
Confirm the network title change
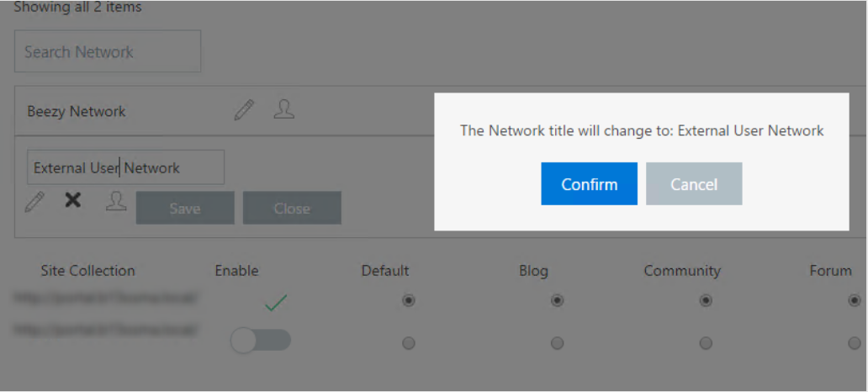click(x=589, y=184)
